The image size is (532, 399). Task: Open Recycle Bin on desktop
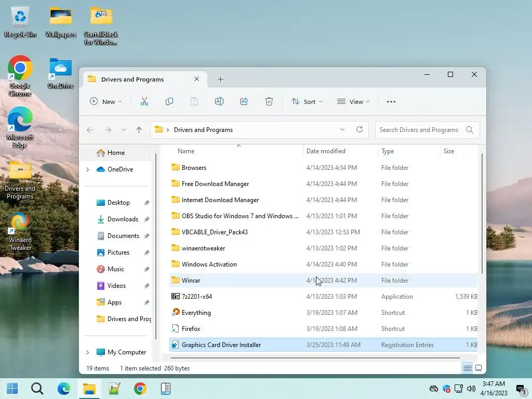pyautogui.click(x=20, y=22)
